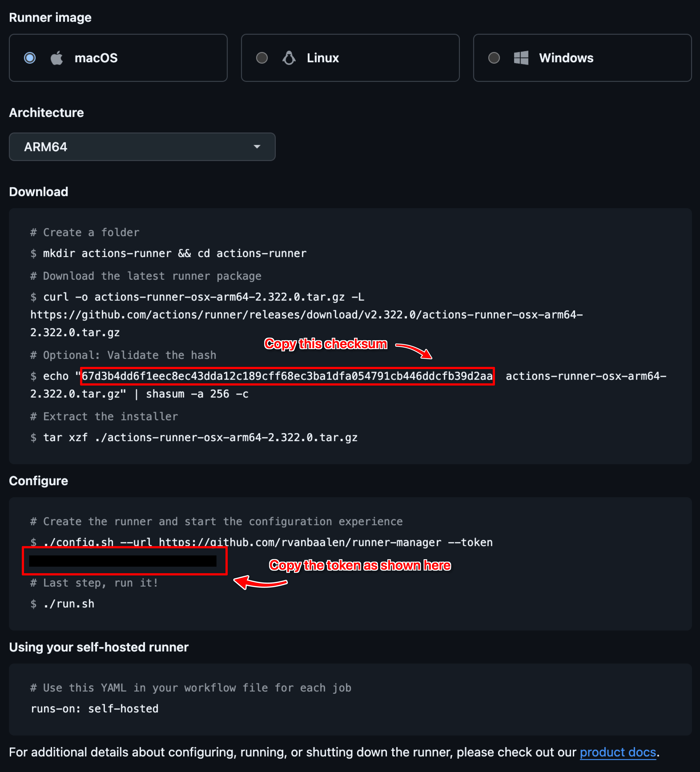Screen dimensions: 700x772
Task: Click the Apple logo icon
Action: (57, 58)
